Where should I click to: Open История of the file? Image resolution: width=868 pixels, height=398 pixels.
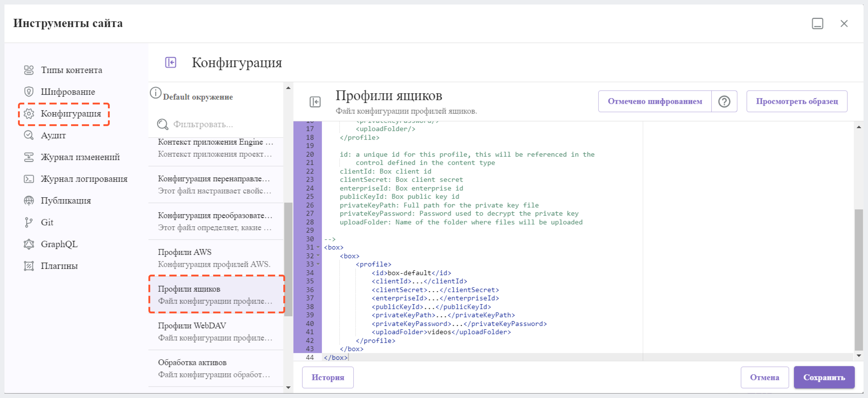point(327,377)
